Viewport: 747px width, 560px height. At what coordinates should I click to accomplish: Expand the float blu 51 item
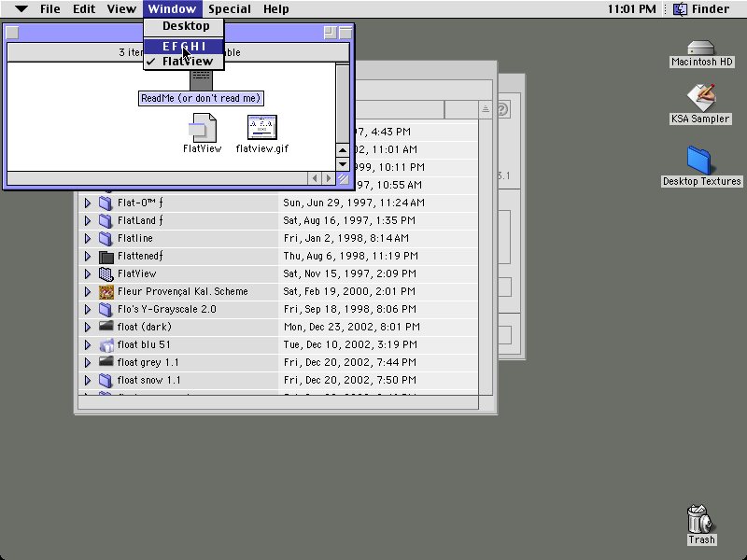click(x=88, y=344)
